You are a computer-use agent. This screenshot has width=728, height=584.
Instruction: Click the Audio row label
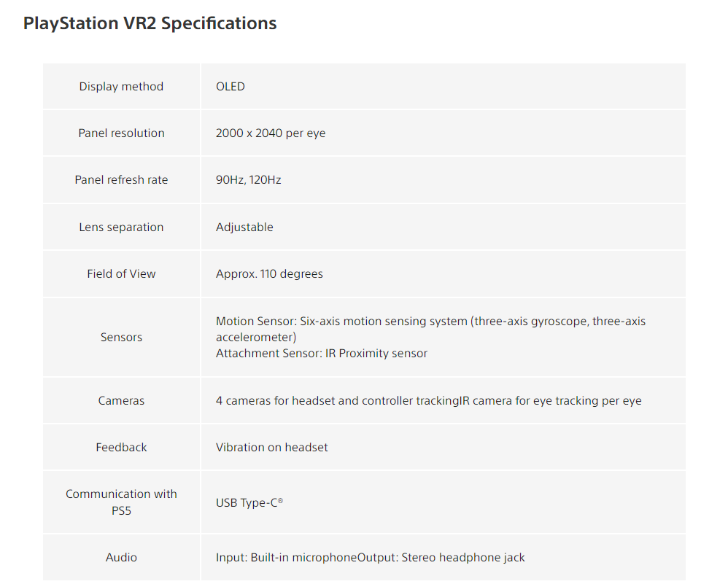click(x=121, y=558)
